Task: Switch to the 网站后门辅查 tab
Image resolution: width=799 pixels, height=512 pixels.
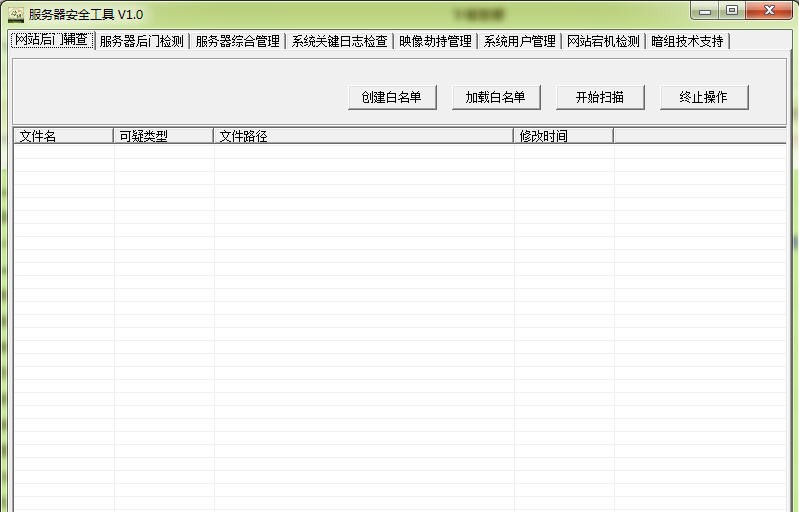Action: (52, 40)
